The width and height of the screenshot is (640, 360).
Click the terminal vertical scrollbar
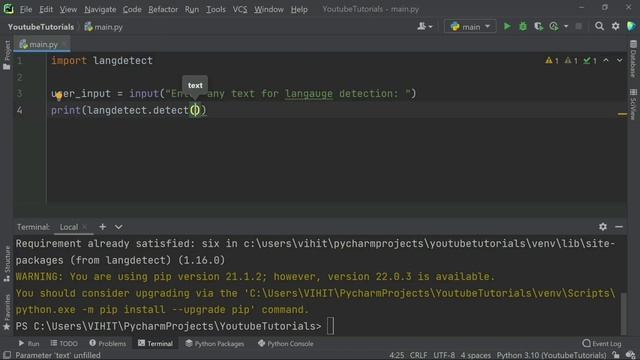pos(623,313)
